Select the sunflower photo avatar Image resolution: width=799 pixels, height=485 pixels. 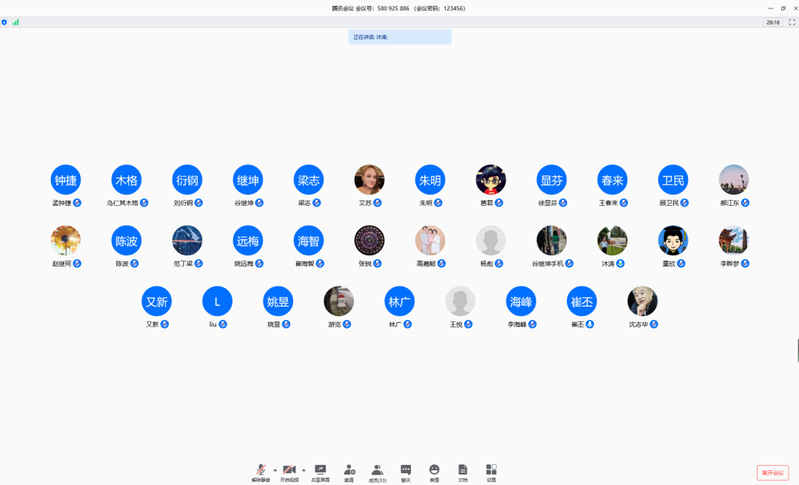coord(66,240)
